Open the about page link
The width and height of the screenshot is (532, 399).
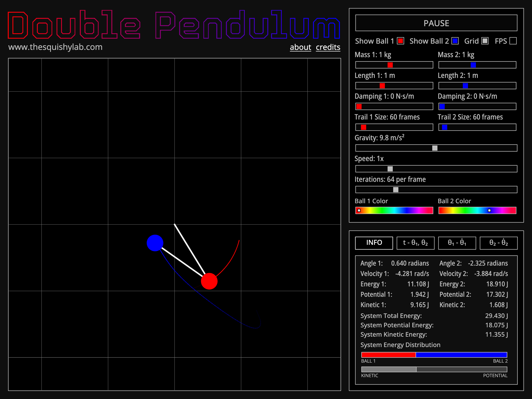(x=300, y=47)
